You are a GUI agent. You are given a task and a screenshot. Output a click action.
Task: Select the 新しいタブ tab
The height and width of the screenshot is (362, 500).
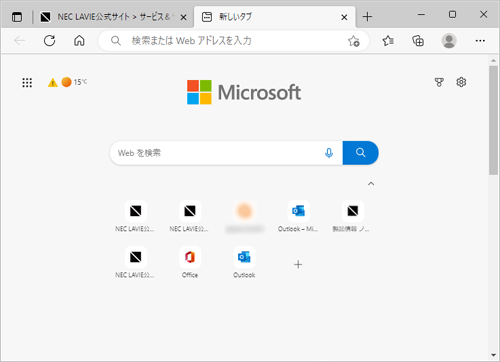click(x=275, y=17)
